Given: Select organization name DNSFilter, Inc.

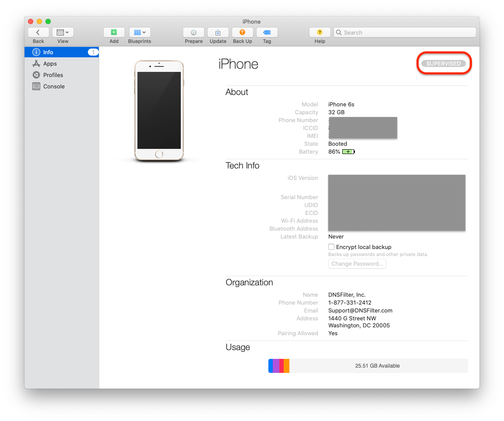Looking at the screenshot, I should [347, 295].
